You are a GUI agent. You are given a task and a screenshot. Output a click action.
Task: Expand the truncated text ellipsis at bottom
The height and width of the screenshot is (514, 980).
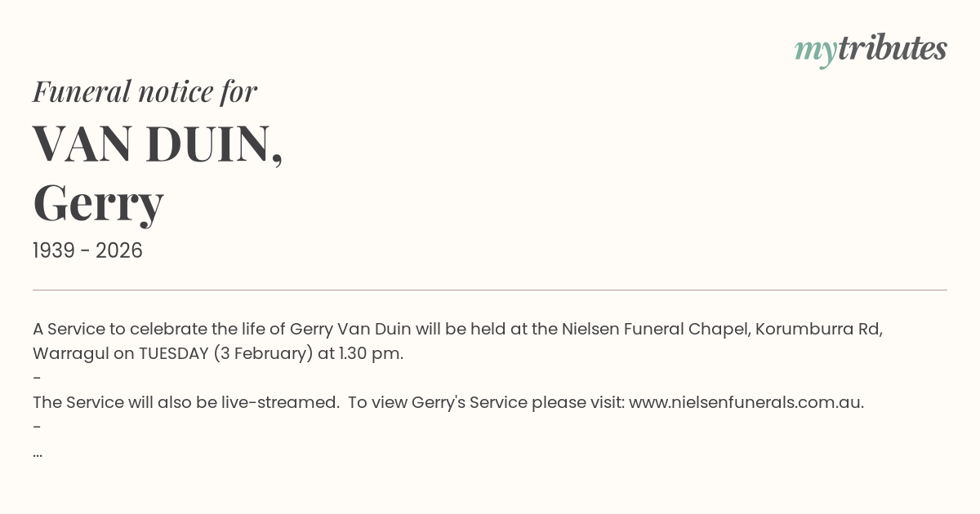(x=38, y=452)
